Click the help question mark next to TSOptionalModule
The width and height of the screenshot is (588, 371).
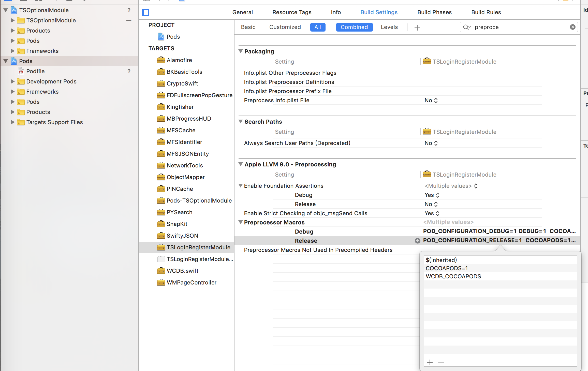coord(129,10)
